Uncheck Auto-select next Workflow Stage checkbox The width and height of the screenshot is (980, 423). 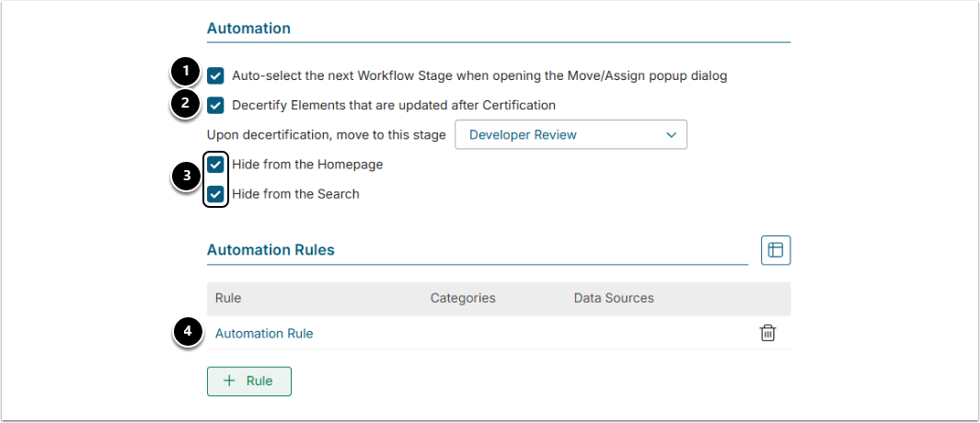[x=216, y=75]
